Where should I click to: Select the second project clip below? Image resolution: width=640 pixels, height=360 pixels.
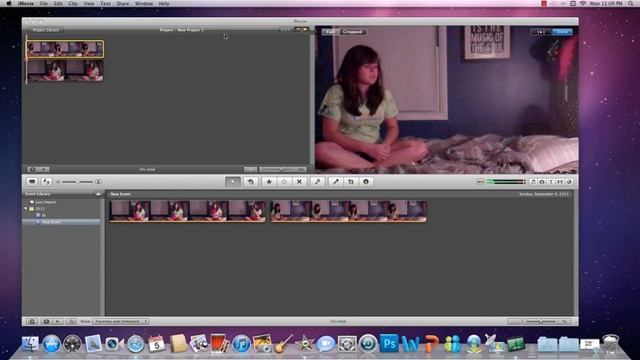(65, 71)
